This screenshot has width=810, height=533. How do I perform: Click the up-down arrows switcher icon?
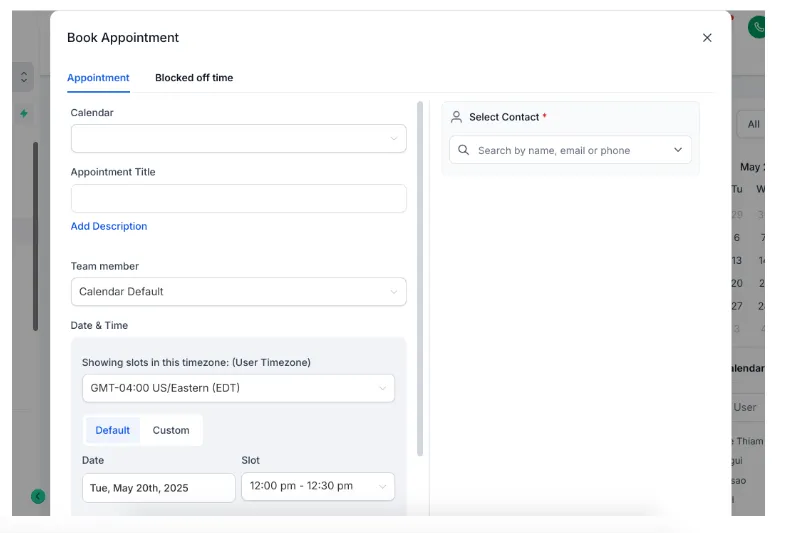(24, 77)
